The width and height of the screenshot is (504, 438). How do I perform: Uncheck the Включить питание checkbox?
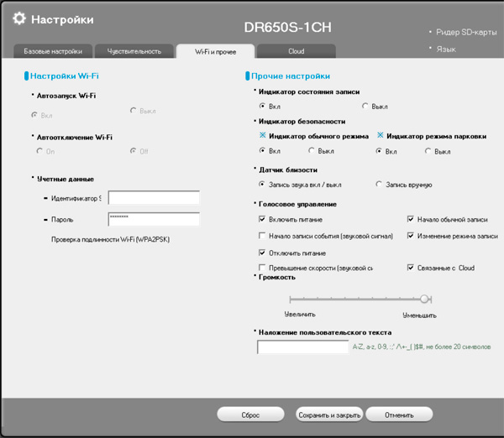pyautogui.click(x=263, y=219)
